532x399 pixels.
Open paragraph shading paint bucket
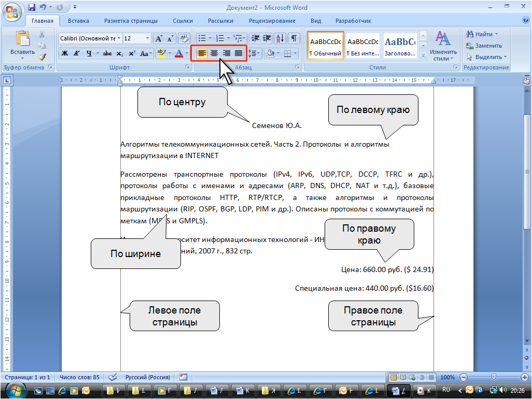(x=270, y=53)
